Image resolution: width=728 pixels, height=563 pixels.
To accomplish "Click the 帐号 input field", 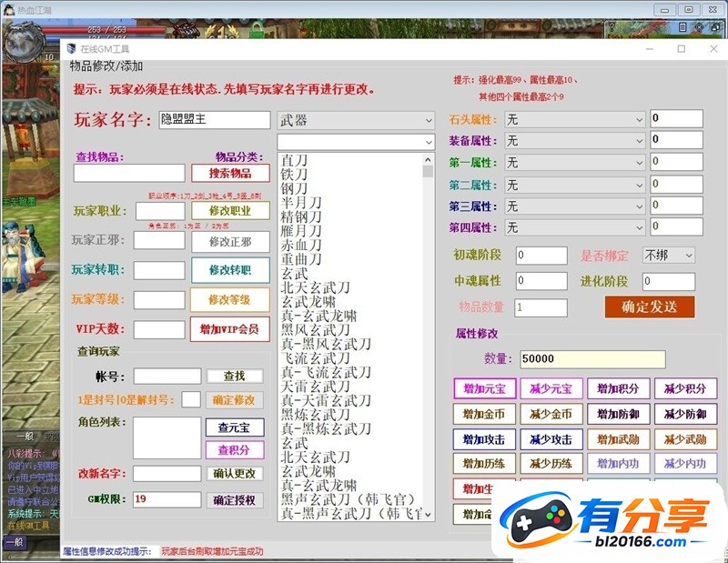I will (167, 376).
